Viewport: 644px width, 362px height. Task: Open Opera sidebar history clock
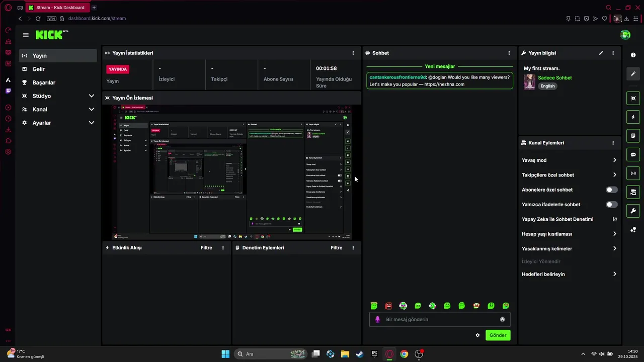click(8, 119)
